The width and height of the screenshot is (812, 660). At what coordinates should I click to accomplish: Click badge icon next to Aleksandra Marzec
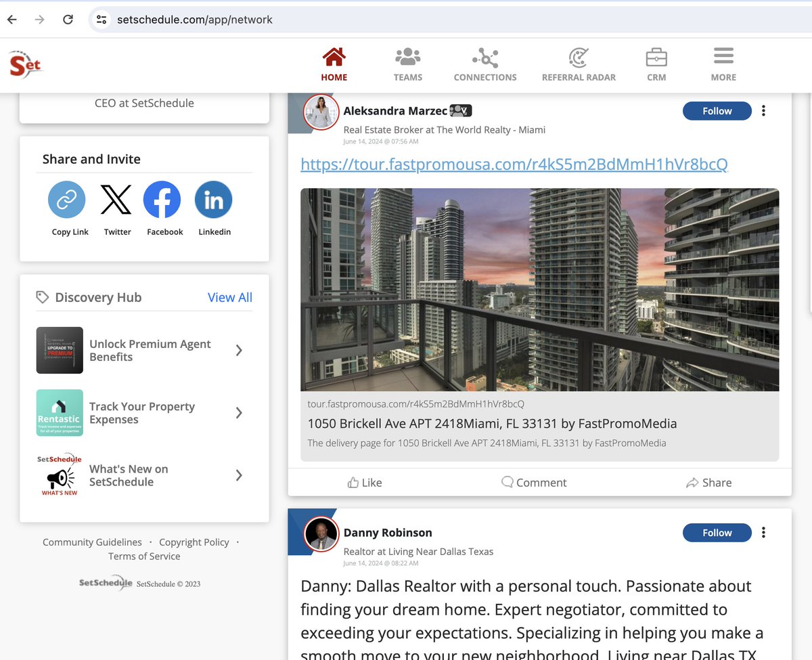pos(461,110)
